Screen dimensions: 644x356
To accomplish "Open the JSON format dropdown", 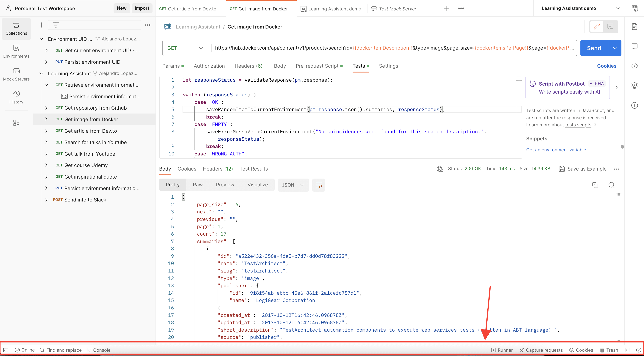I will coord(293,185).
